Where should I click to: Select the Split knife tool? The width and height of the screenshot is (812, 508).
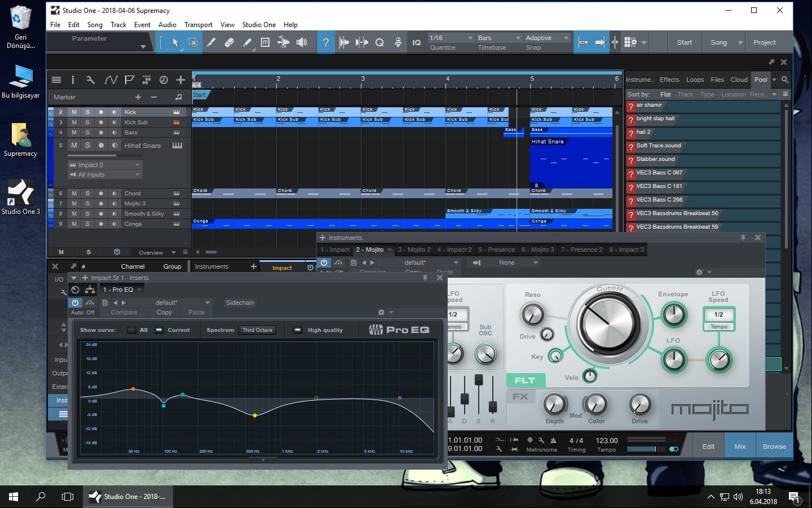211,42
